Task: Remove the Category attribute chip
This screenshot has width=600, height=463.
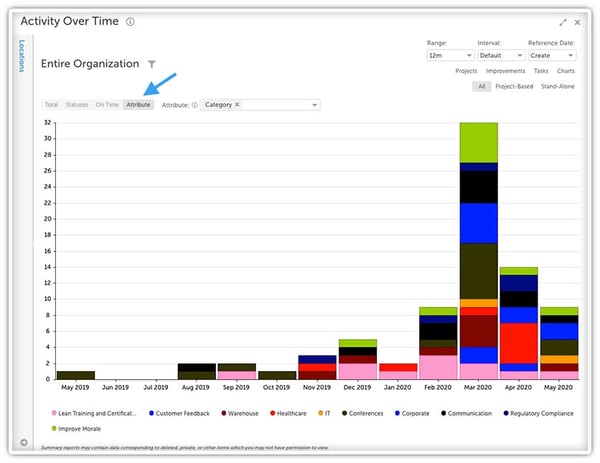Action: coord(237,104)
